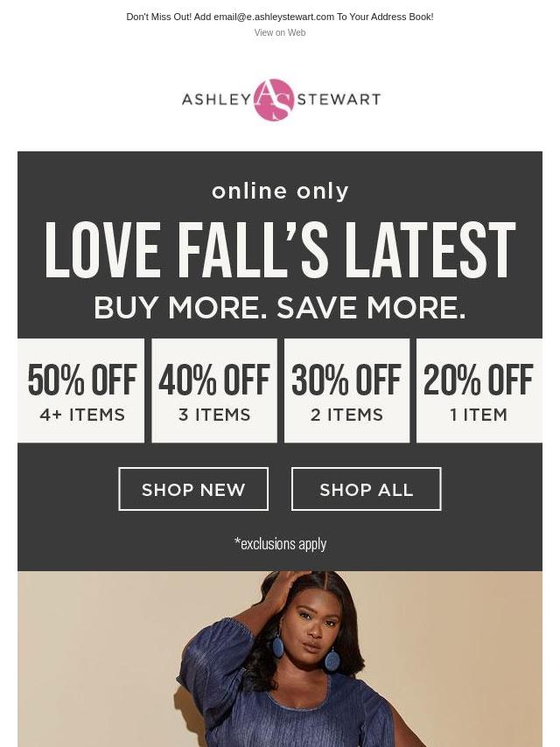560x747 pixels.
Task: Click the STEWART wordmark text
Action: 339,99
